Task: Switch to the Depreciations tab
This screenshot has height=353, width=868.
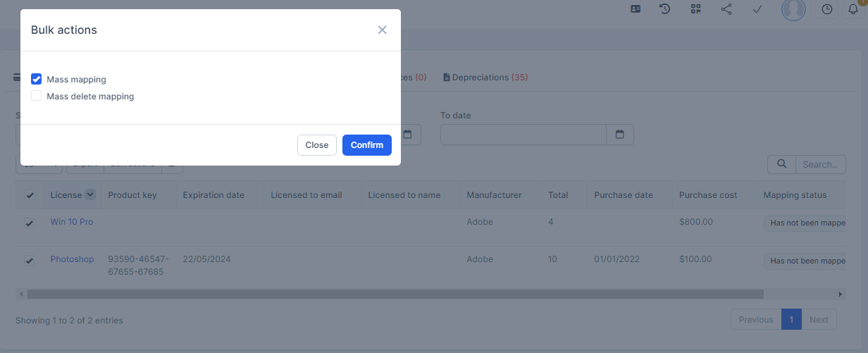Action: (x=485, y=78)
